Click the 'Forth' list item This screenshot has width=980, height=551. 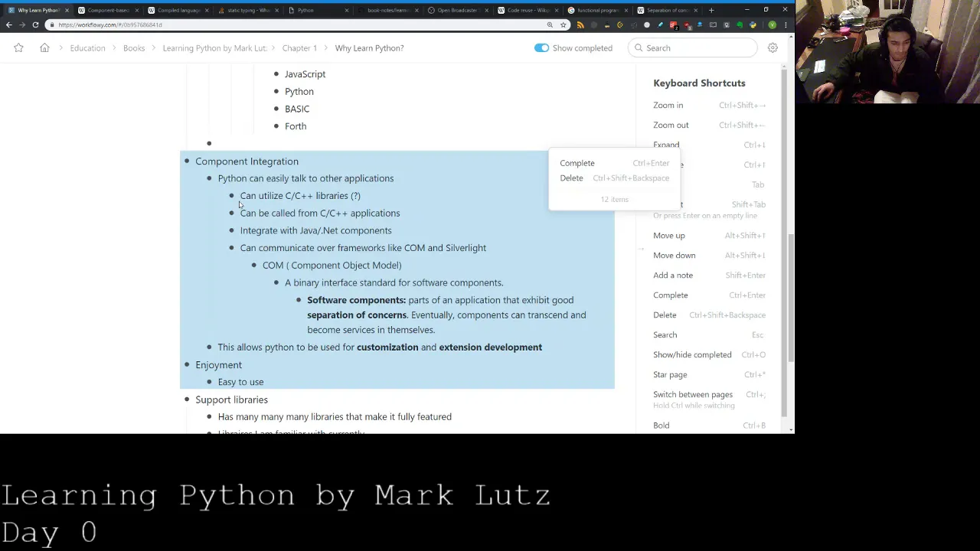(296, 126)
